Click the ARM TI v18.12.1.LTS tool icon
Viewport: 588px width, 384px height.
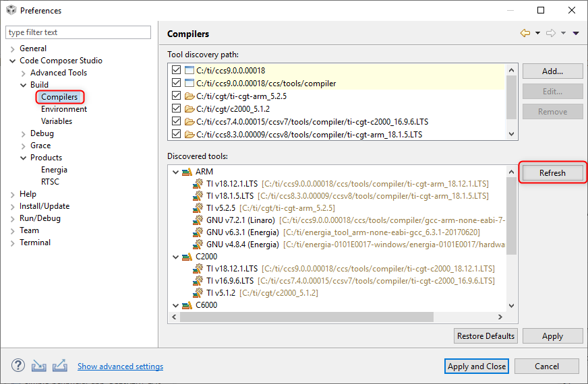coord(198,183)
